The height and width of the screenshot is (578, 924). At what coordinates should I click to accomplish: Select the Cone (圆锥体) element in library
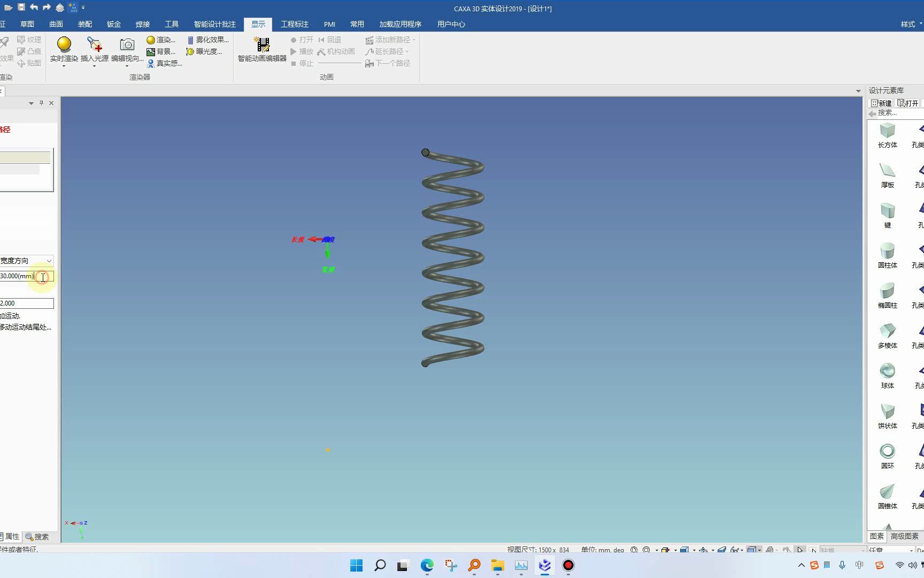point(887,496)
